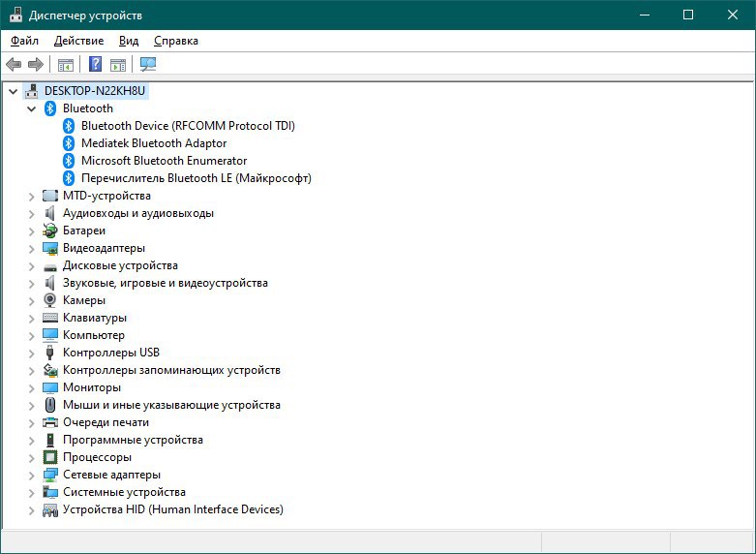
Task: Minimize the Диспетчер устройств window
Action: pos(645,15)
